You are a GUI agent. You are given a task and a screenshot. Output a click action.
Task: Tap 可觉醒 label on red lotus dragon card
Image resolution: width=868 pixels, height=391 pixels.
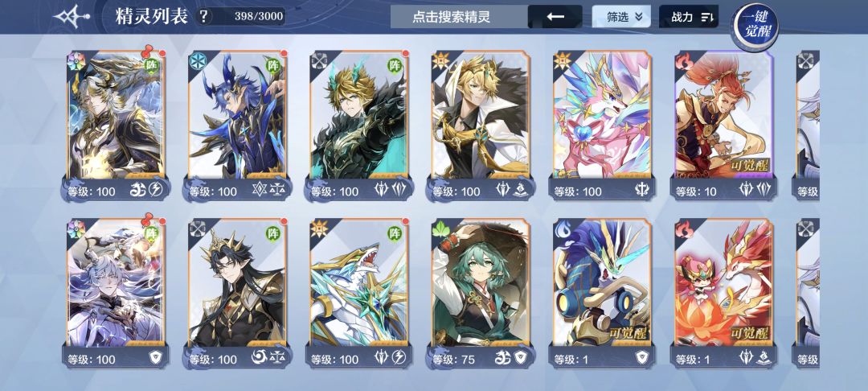coord(750,334)
